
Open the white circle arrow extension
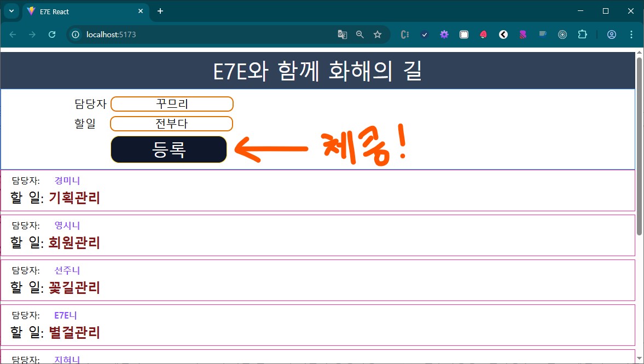pos(503,34)
